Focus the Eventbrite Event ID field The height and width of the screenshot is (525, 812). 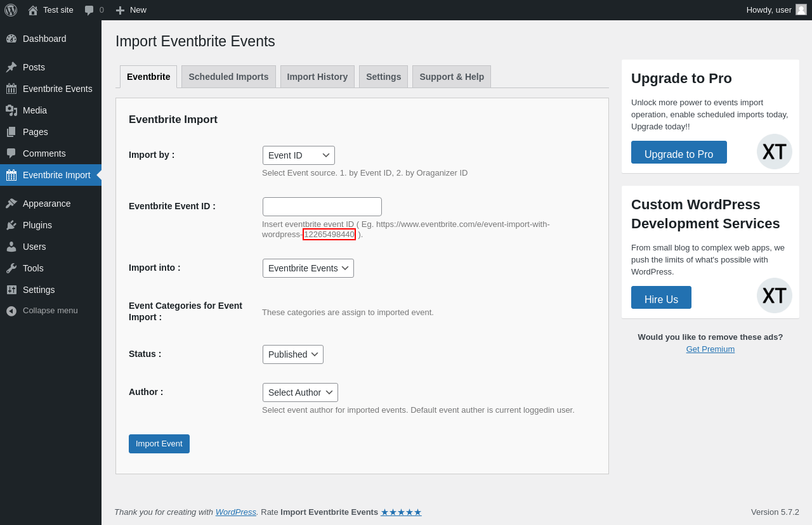[x=322, y=207]
